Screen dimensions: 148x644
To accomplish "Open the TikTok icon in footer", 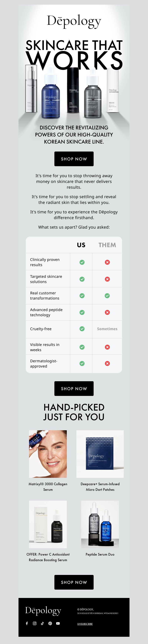I will click(x=42, y=623).
